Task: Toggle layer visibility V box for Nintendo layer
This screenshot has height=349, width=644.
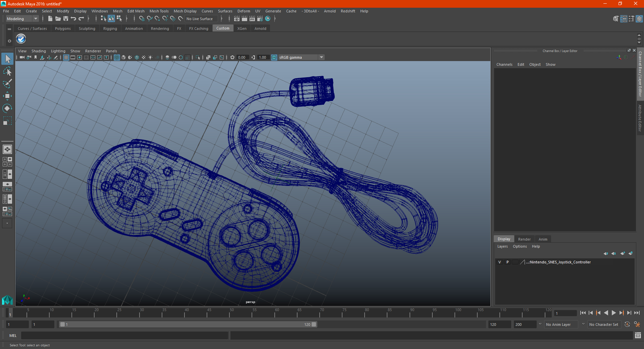Action: pos(499,262)
